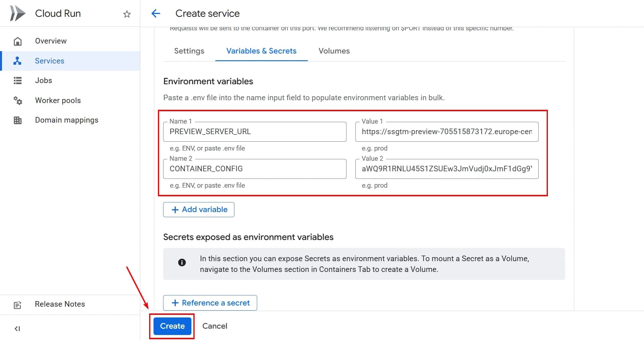Switch to the Settings tab

(189, 51)
